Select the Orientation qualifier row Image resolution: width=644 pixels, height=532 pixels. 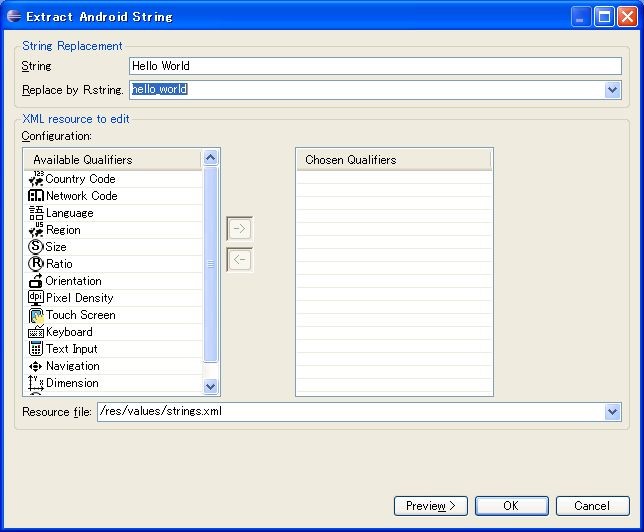(113, 281)
